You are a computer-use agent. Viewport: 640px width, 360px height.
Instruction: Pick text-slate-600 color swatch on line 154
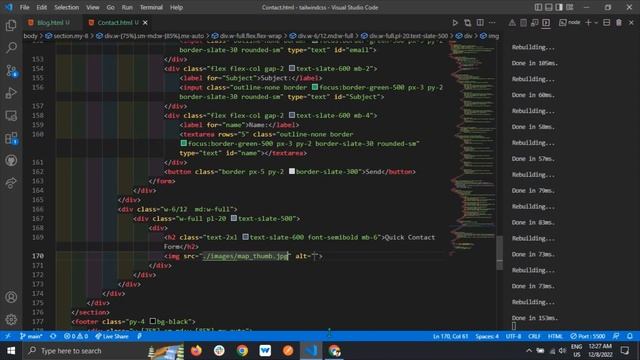pyautogui.click(x=292, y=69)
